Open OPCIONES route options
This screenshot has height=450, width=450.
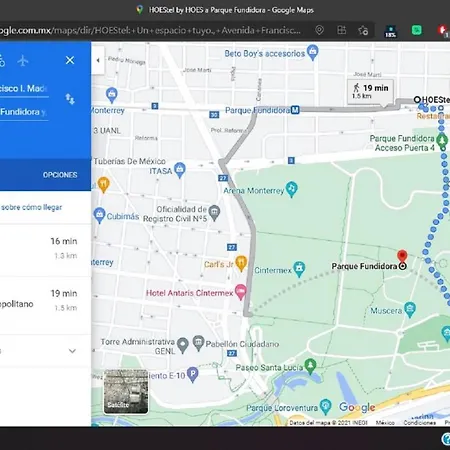click(60, 175)
